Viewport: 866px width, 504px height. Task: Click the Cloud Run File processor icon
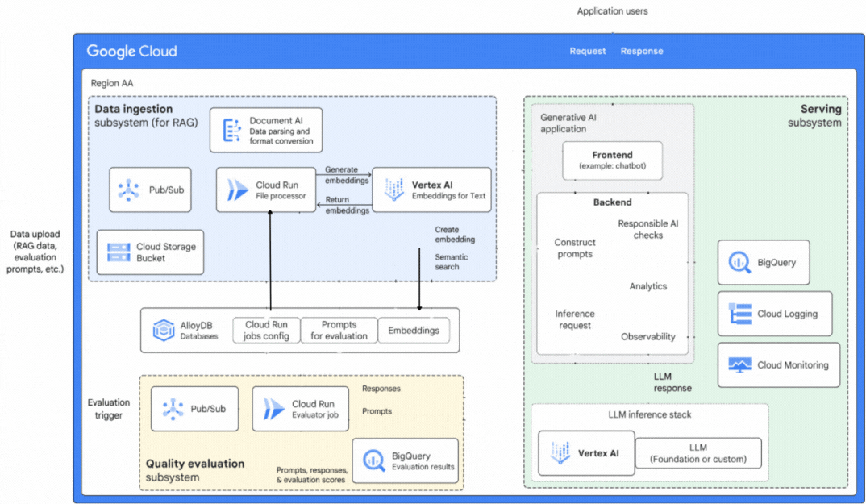(237, 190)
